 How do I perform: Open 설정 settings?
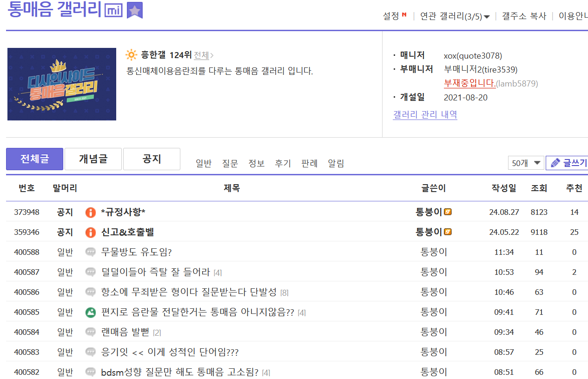click(x=391, y=16)
